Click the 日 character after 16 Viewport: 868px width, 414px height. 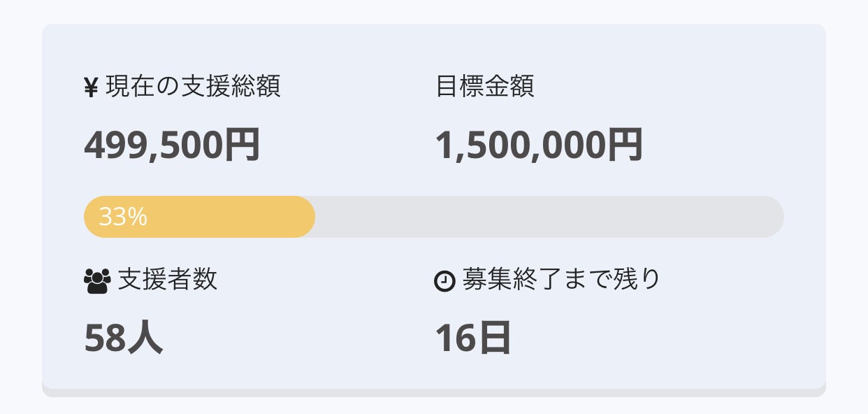[x=495, y=338]
